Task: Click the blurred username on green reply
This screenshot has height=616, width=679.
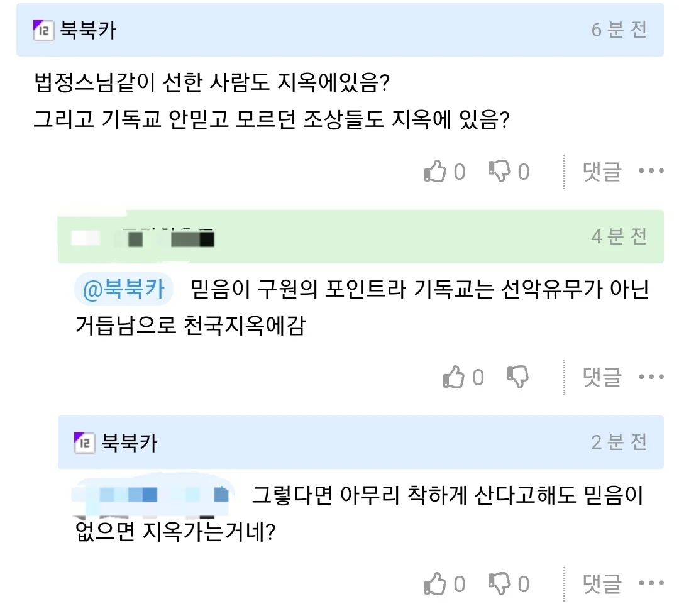Action: point(143,239)
